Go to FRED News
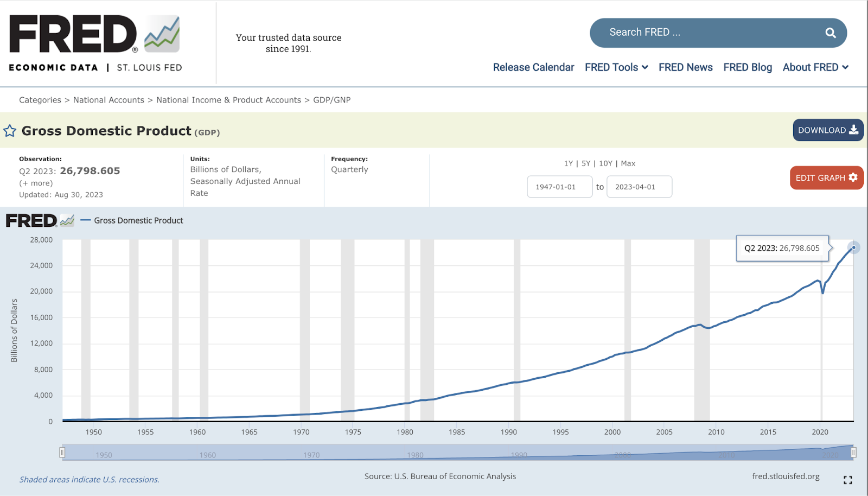The image size is (868, 496). [686, 67]
